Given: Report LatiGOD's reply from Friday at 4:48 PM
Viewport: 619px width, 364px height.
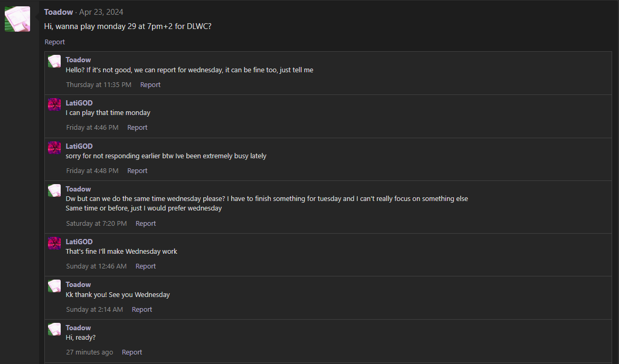Looking at the screenshot, I should point(137,170).
